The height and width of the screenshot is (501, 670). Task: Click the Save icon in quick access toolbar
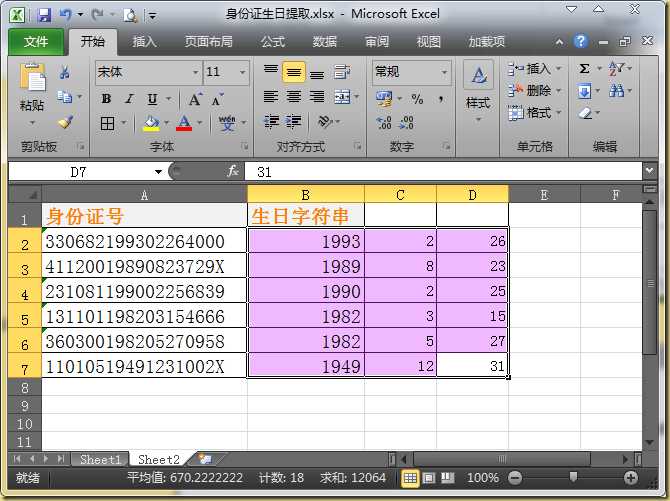44,15
